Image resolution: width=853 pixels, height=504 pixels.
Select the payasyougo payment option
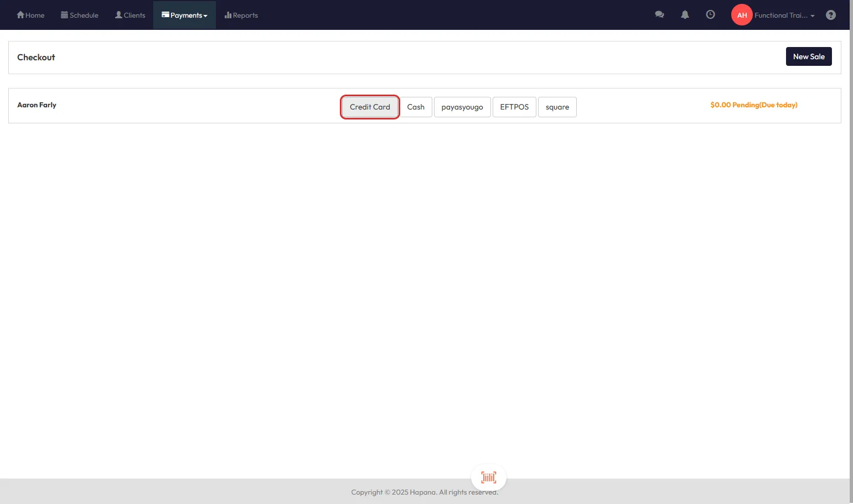(462, 107)
